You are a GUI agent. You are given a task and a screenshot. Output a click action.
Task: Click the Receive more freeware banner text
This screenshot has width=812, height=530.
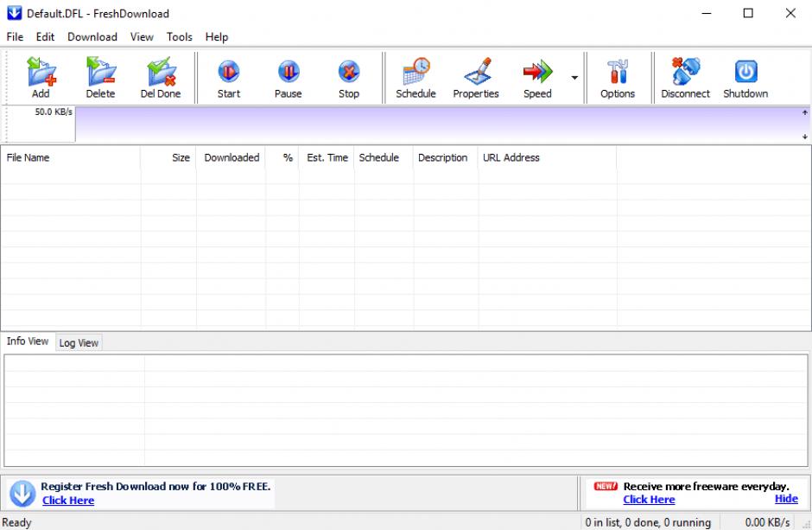click(x=707, y=487)
